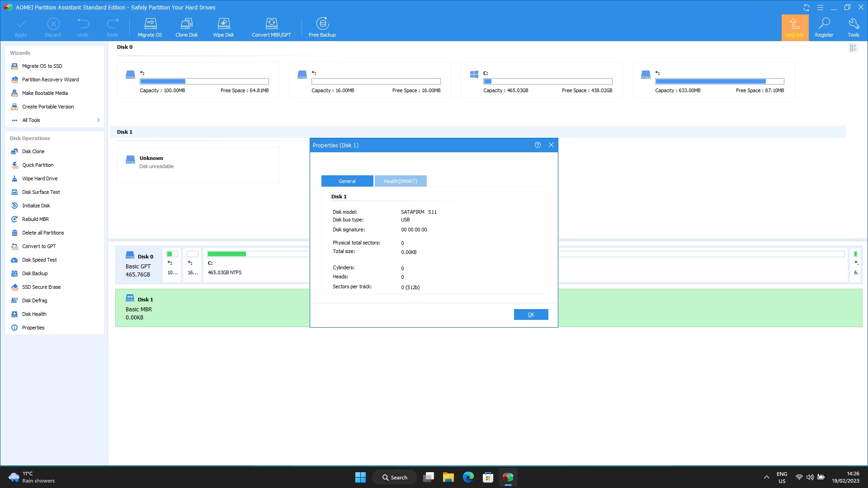868x488 pixels.
Task: Open File Explorer from taskbar
Action: pyautogui.click(x=448, y=477)
